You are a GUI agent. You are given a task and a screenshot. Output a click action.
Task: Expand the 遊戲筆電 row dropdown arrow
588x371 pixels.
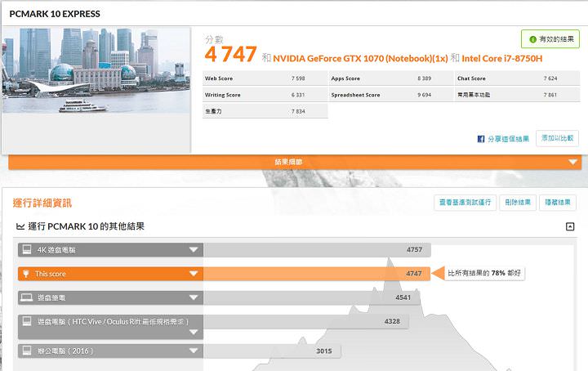[x=194, y=297]
